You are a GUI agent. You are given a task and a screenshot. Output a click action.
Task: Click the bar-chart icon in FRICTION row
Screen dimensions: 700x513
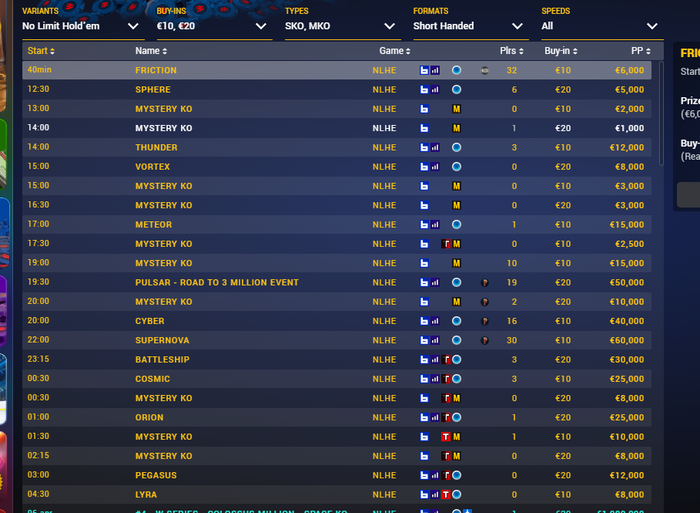coord(435,70)
